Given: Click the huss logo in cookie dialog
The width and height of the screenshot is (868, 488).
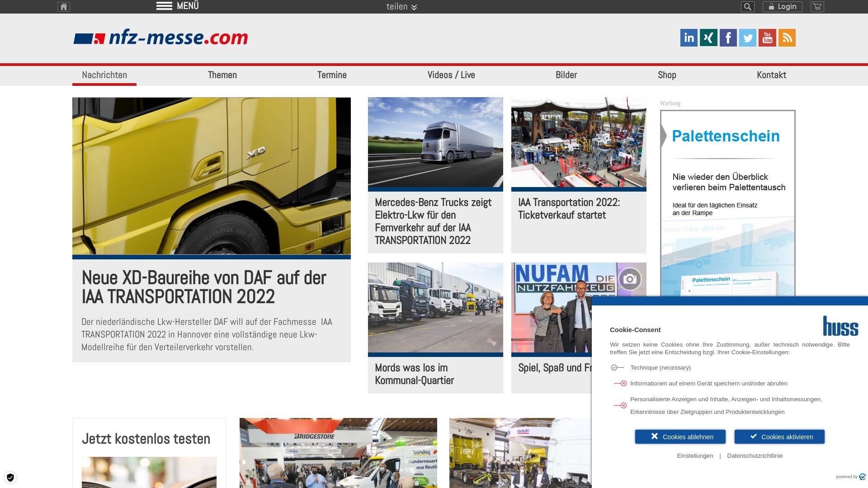Looking at the screenshot, I should [x=840, y=326].
